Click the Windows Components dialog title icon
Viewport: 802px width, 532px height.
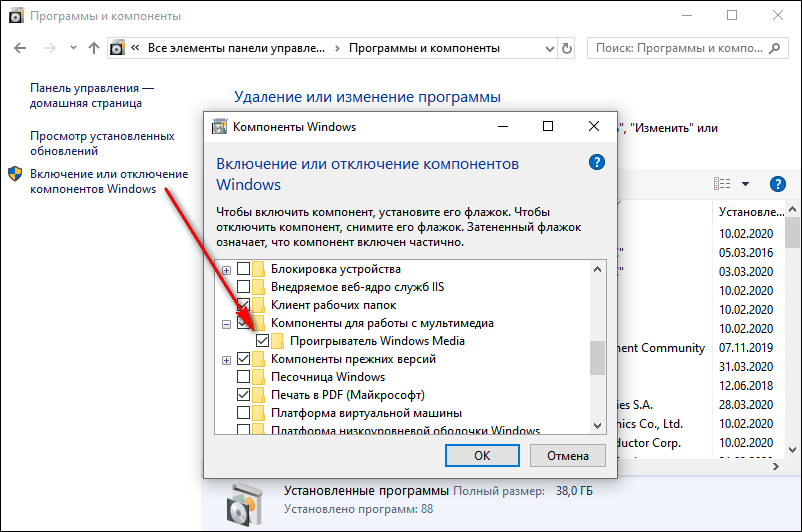[219, 127]
